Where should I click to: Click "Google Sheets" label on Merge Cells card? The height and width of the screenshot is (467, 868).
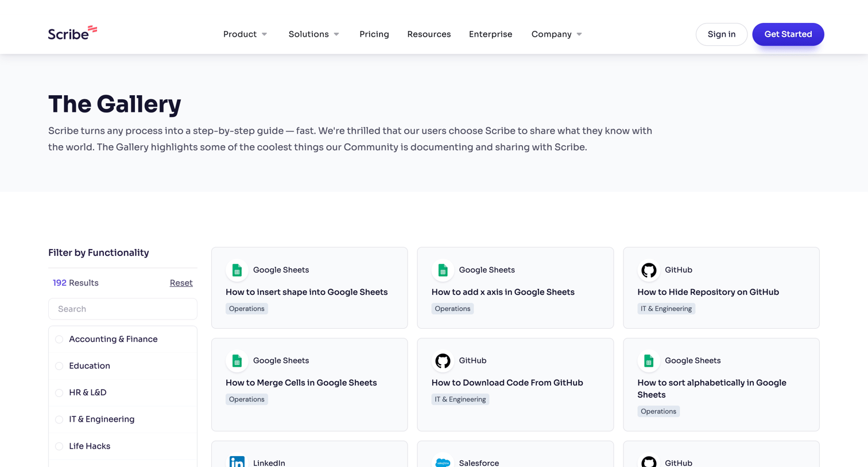(x=281, y=361)
